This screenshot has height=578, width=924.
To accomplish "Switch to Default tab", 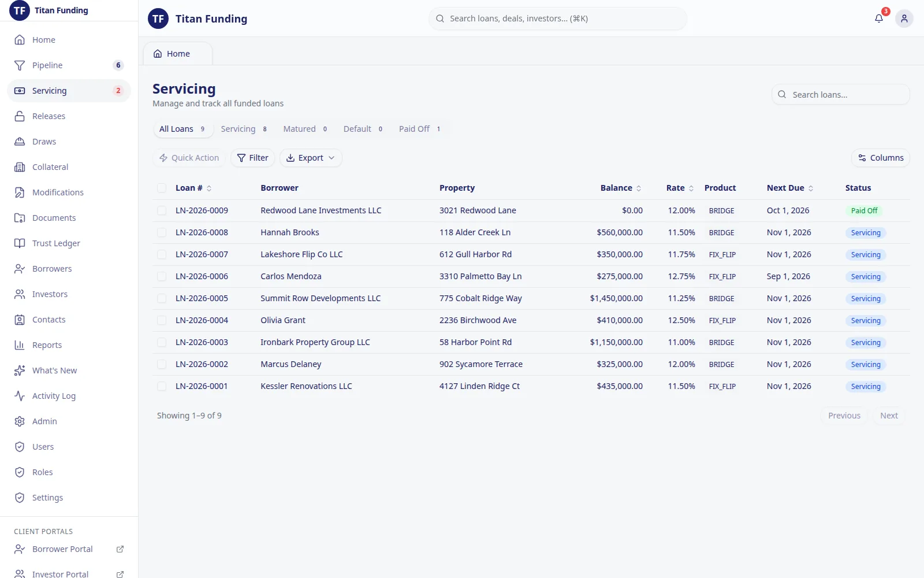I will coord(363,129).
